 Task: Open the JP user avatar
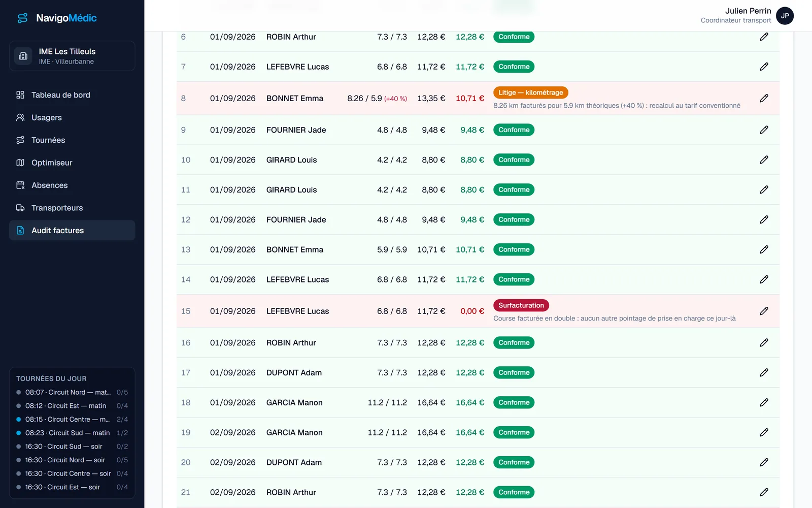point(785,16)
